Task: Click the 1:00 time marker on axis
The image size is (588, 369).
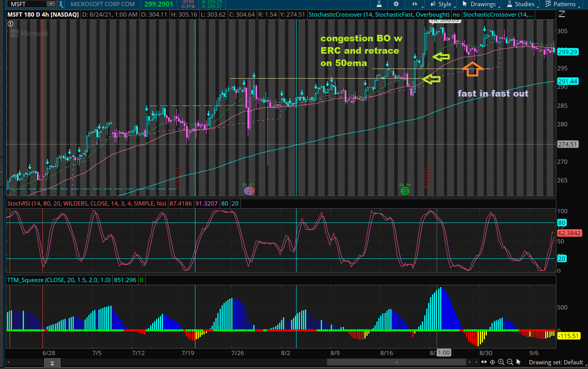Action: (444, 352)
